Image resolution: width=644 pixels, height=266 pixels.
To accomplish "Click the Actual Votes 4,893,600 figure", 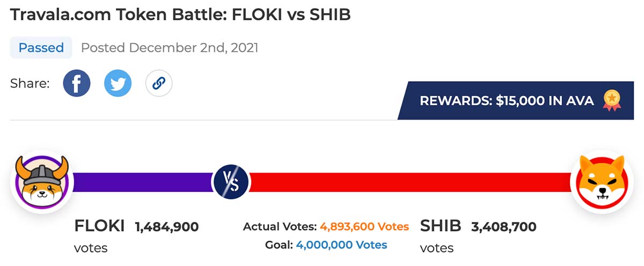I will (364, 226).
